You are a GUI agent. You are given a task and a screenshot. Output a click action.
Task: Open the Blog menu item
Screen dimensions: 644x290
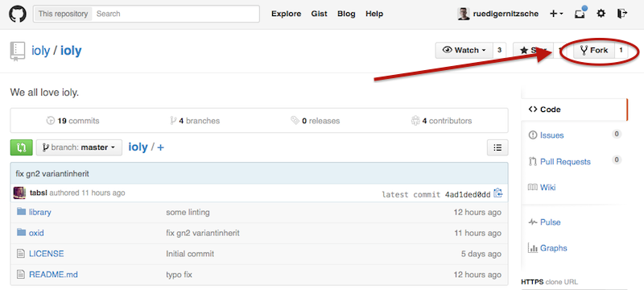(346, 14)
